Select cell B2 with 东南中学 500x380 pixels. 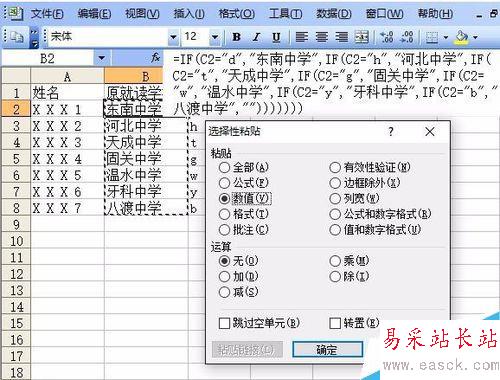(133, 109)
